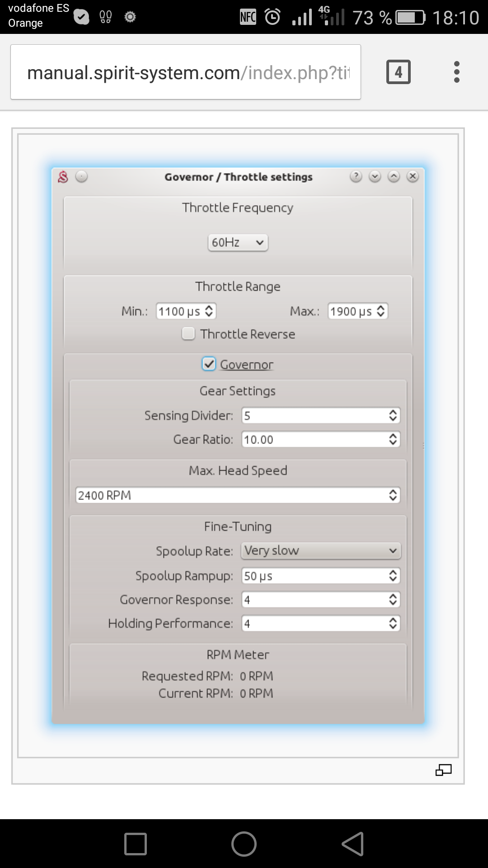Tap the Android recent apps square button
The height and width of the screenshot is (868, 488).
[x=136, y=844]
